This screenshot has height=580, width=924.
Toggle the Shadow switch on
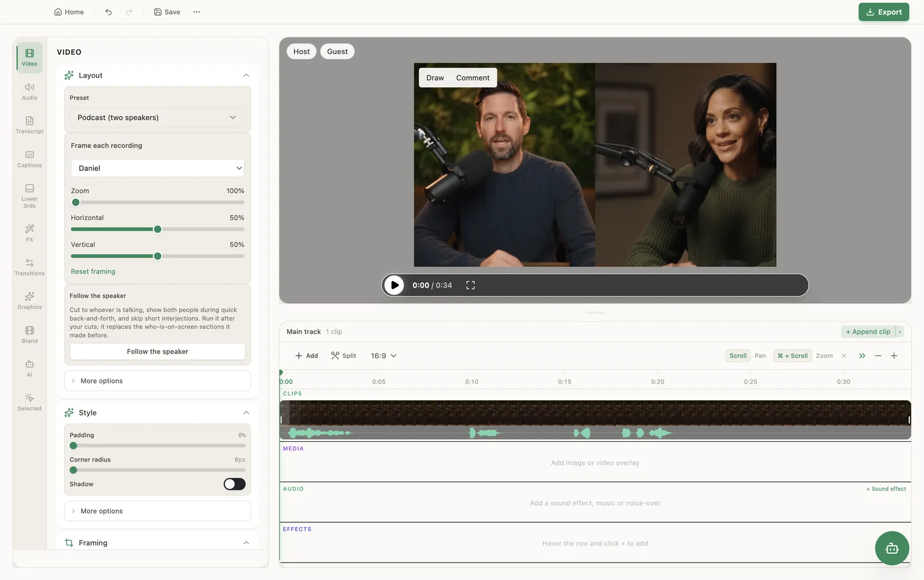pos(234,484)
